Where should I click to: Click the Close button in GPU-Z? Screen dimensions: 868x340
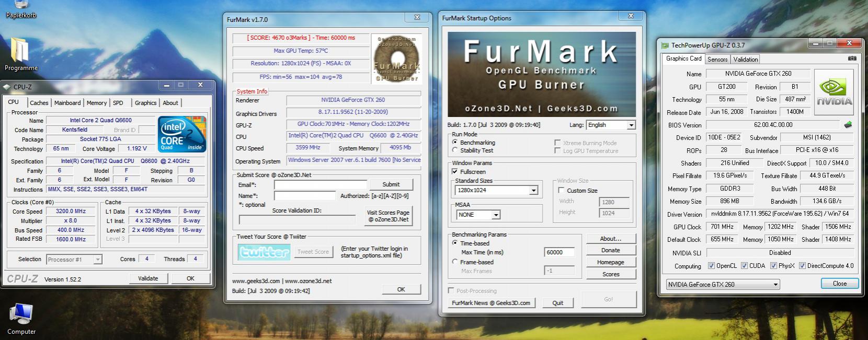coord(840,284)
